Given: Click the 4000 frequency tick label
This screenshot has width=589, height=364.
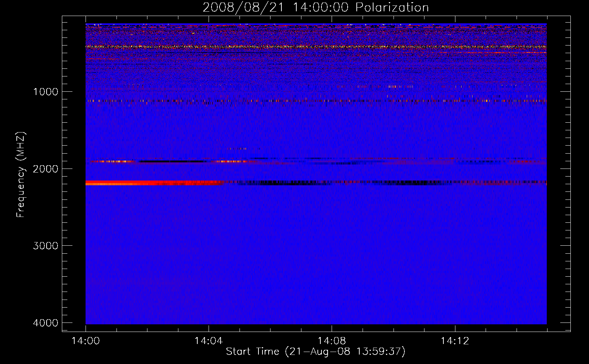Looking at the screenshot, I should pyautogui.click(x=46, y=323).
